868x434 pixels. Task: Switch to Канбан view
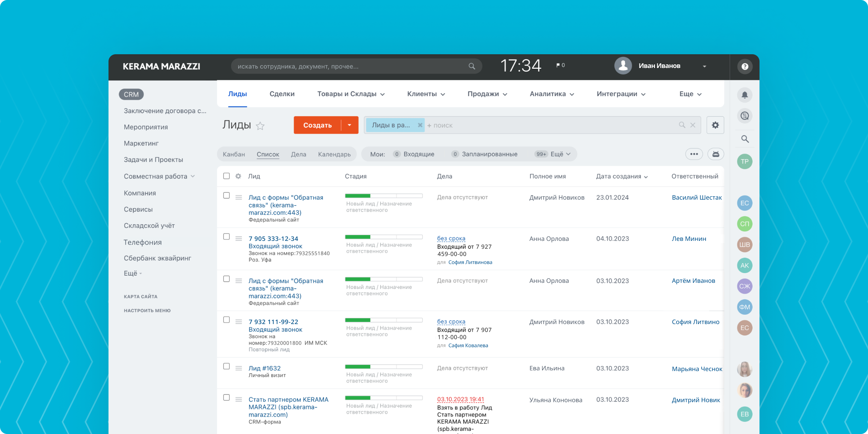pos(234,154)
